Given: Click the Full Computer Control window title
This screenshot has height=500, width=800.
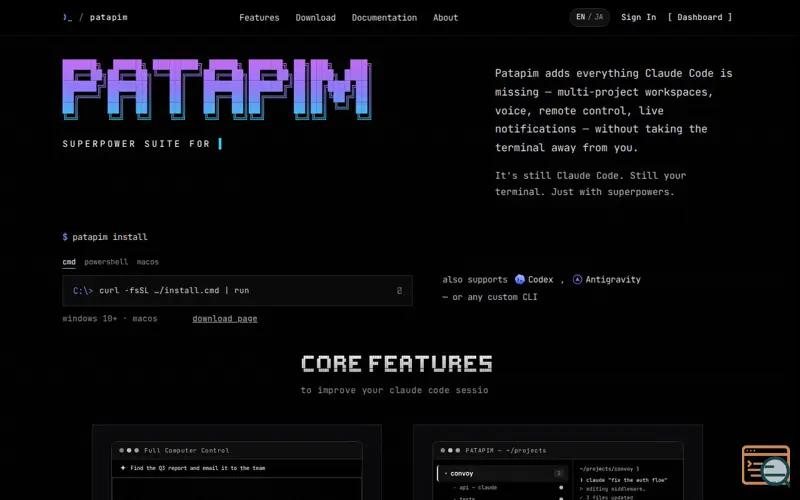Looking at the screenshot, I should tap(186, 451).
